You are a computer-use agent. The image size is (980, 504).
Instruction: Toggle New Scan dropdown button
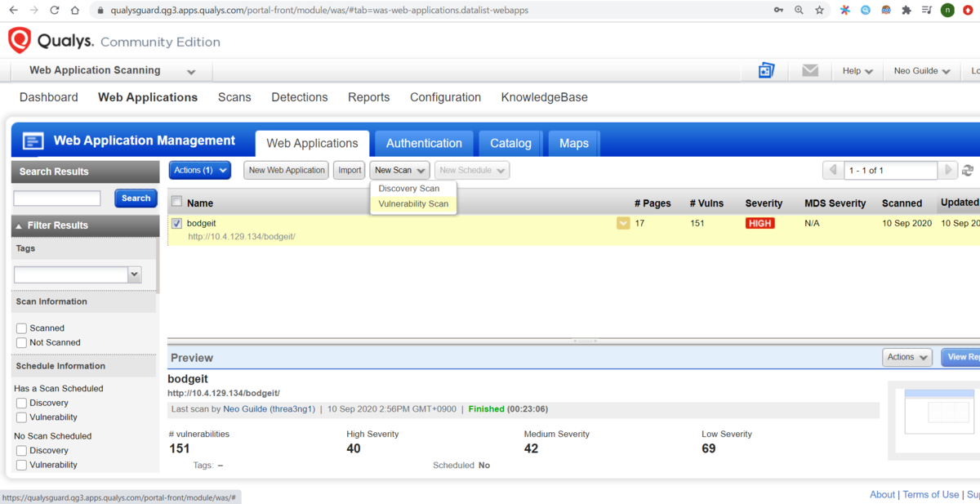pyautogui.click(x=399, y=170)
